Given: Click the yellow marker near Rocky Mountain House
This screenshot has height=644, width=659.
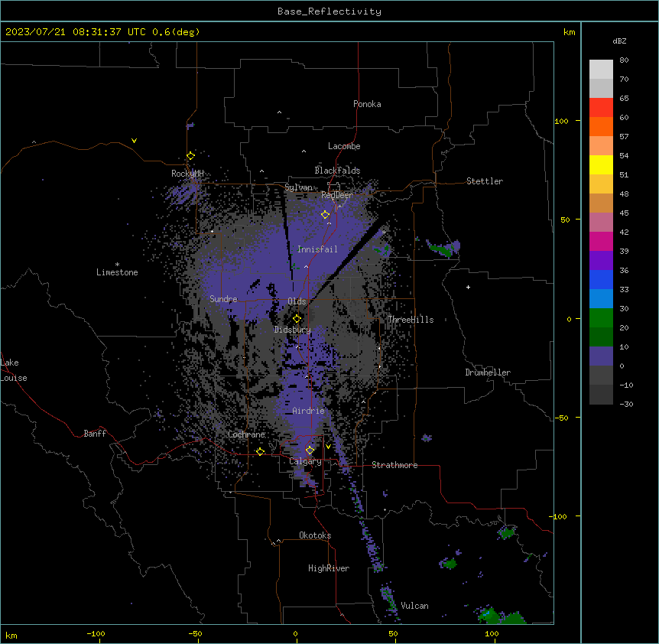Looking at the screenshot, I should pos(190,156).
